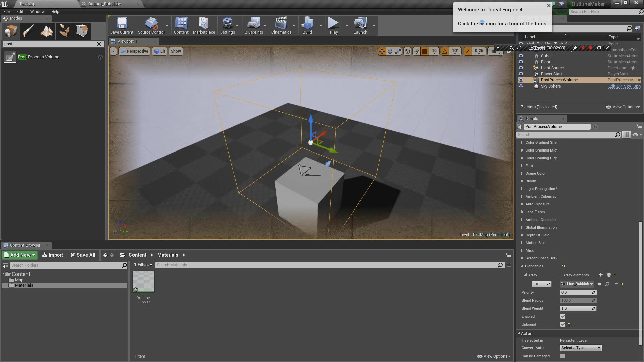Image resolution: width=644 pixels, height=362 pixels.
Task: Enable Can be Damaged for PostProcessVolume
Action: pyautogui.click(x=563, y=356)
